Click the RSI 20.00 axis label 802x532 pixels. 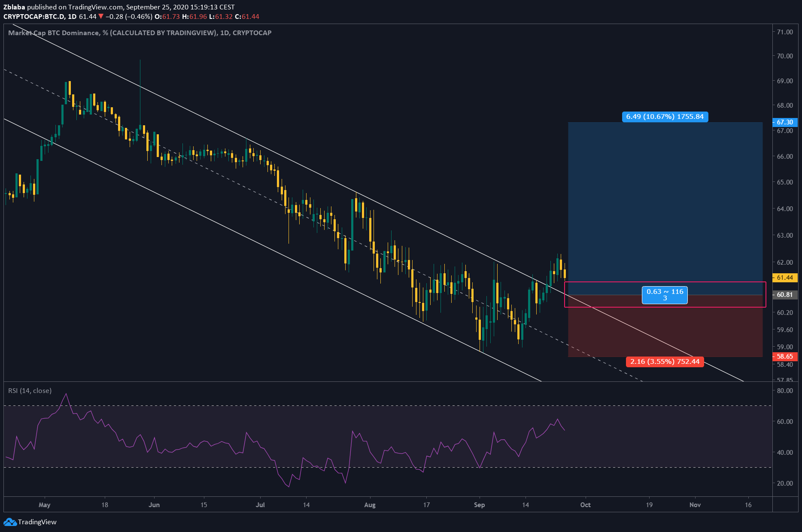coord(785,483)
